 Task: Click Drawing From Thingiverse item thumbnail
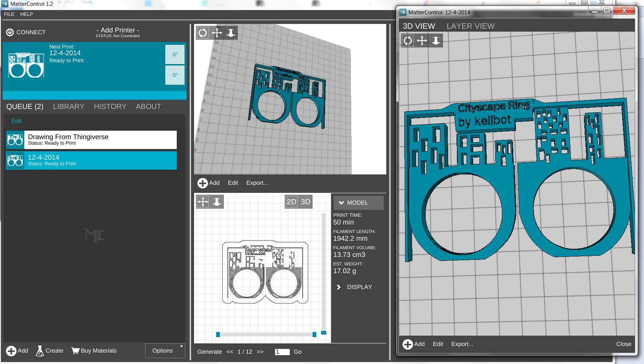[x=15, y=140]
